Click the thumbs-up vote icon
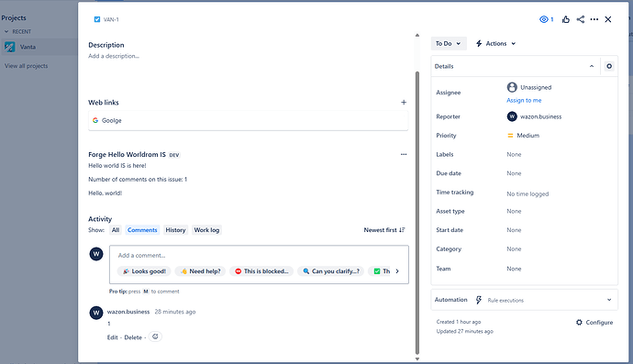The height and width of the screenshot is (364, 633). (566, 19)
